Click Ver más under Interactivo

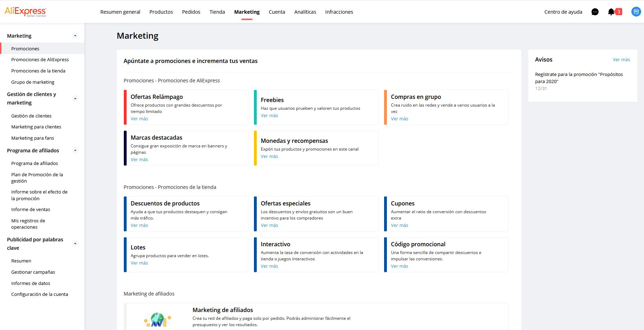click(269, 266)
